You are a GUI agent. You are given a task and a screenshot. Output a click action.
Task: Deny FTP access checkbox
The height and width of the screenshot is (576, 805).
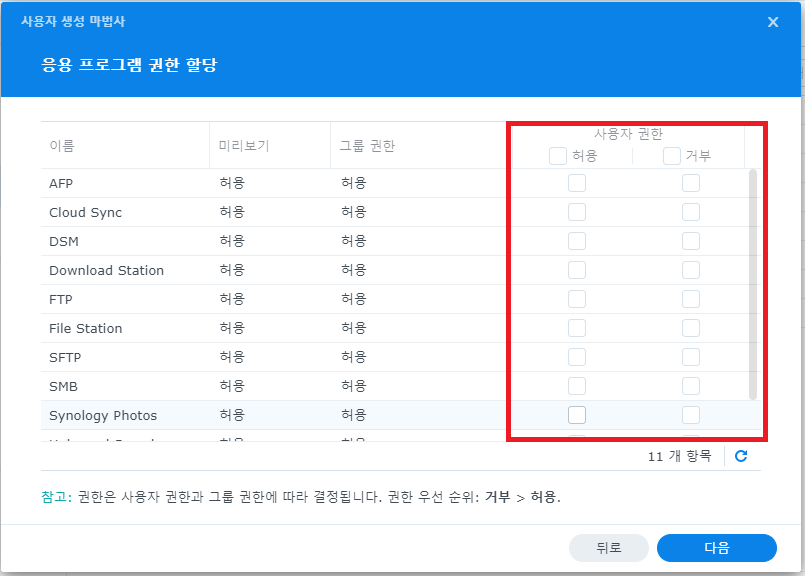click(691, 299)
